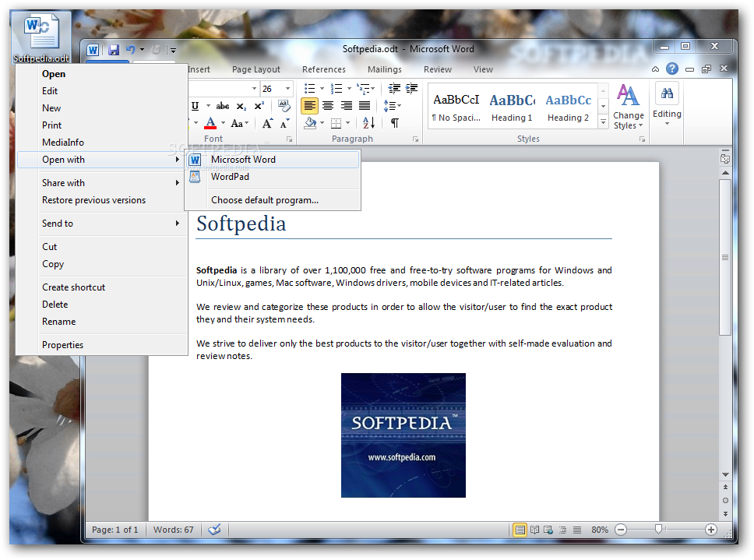Viewport: 754px width, 560px height.
Task: Switch to Print Layout view
Action: (x=520, y=530)
